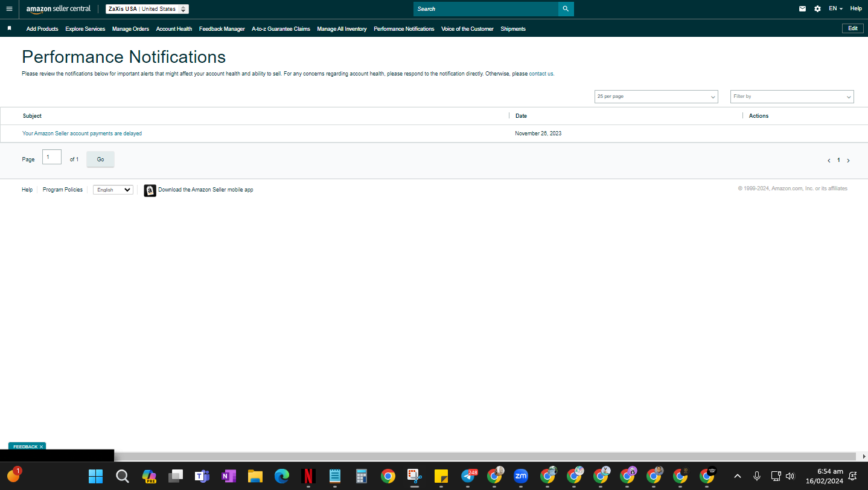Click the footer Help link
The image size is (868, 490).
[27, 190]
